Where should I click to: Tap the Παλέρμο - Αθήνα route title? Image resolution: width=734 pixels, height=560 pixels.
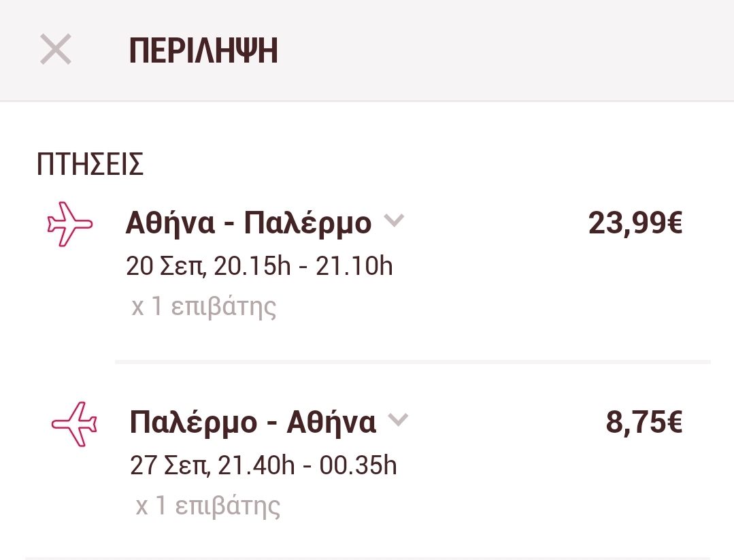tap(252, 423)
